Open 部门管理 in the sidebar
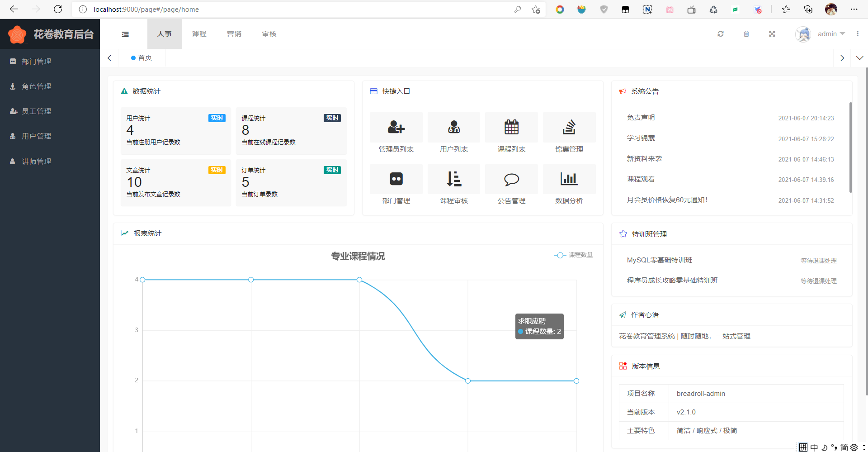868x452 pixels. coord(50,62)
